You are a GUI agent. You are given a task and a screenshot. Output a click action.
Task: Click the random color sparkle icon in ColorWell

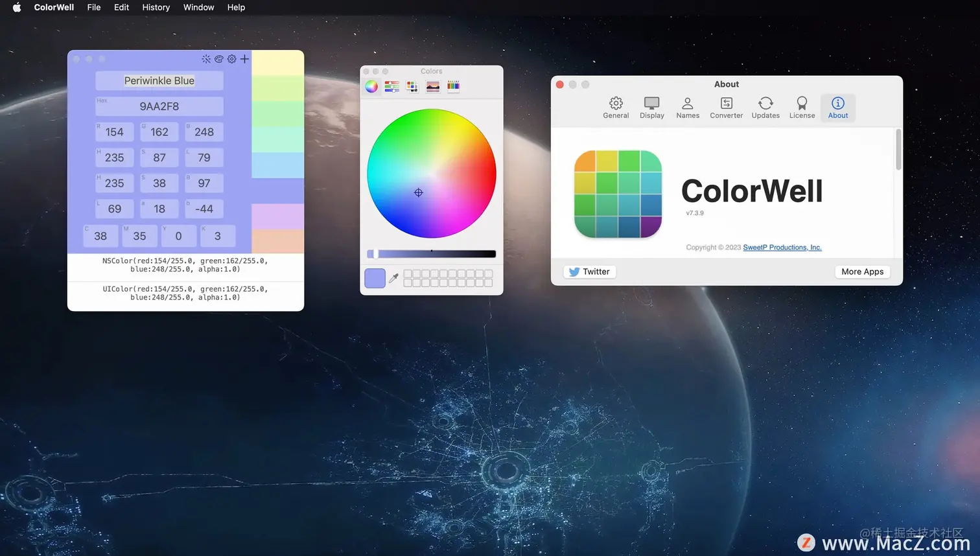coord(206,59)
